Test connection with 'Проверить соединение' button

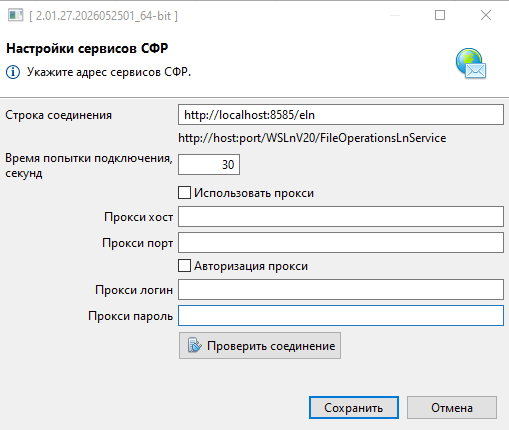(260, 345)
